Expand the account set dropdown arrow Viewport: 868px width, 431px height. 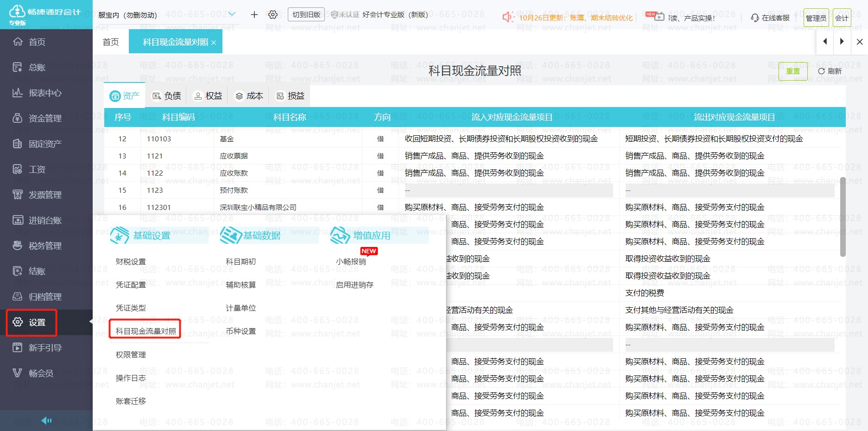coord(232,14)
